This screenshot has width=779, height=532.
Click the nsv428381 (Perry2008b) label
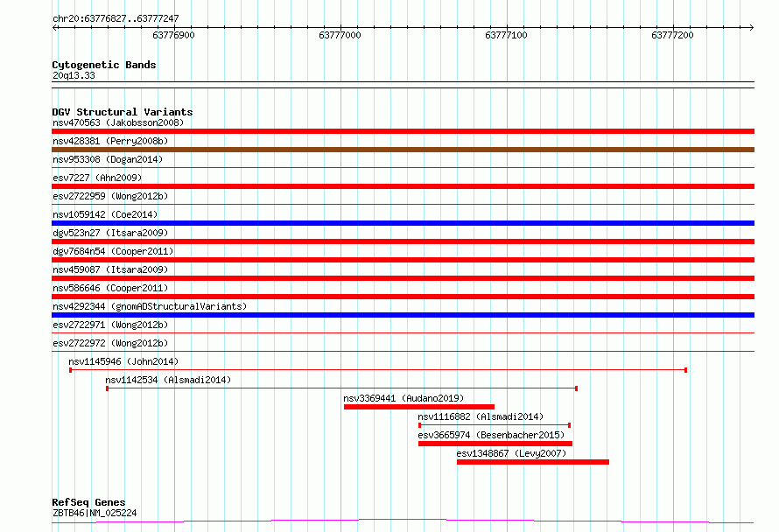click(110, 141)
